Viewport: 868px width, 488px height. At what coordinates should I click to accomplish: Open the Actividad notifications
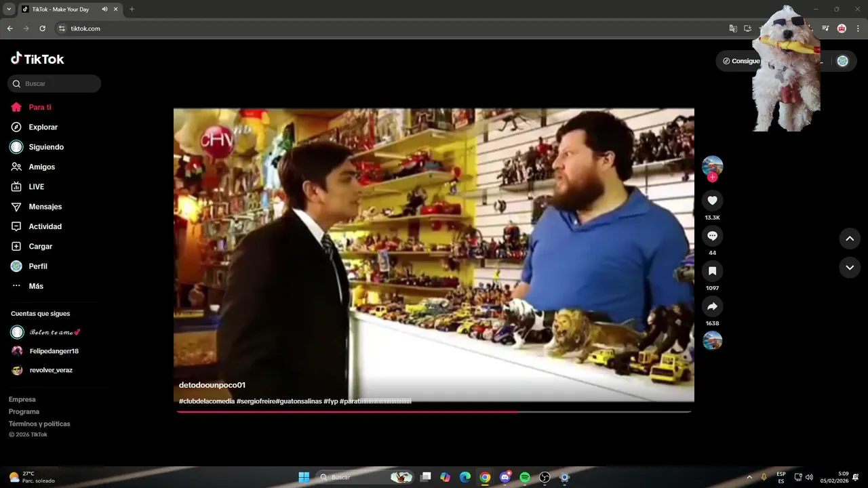tap(36, 226)
